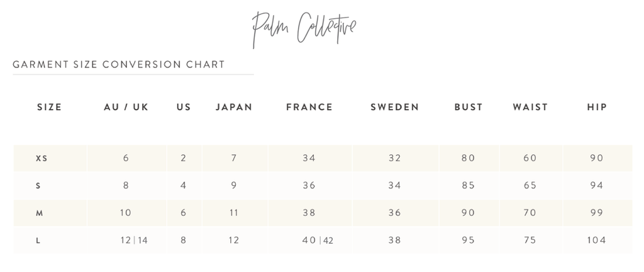Click the XS bust measurement 80
Image resolution: width=644 pixels, height=272 pixels.
pyautogui.click(x=468, y=158)
